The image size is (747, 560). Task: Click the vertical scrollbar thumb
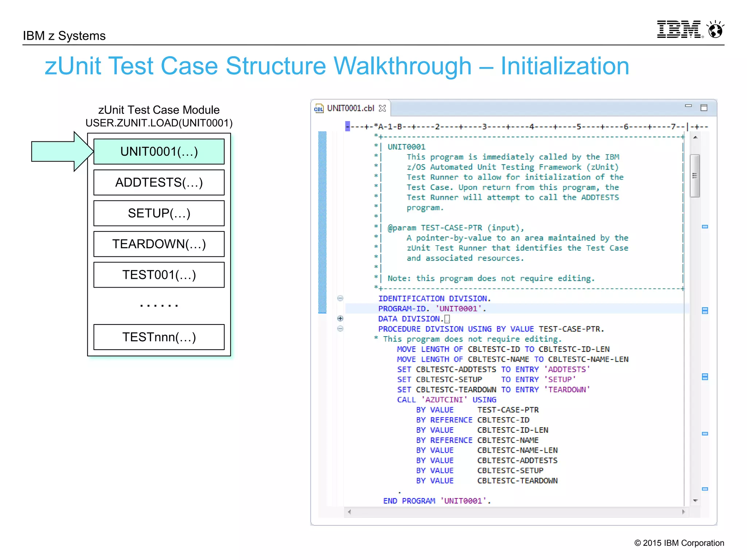coord(695,176)
